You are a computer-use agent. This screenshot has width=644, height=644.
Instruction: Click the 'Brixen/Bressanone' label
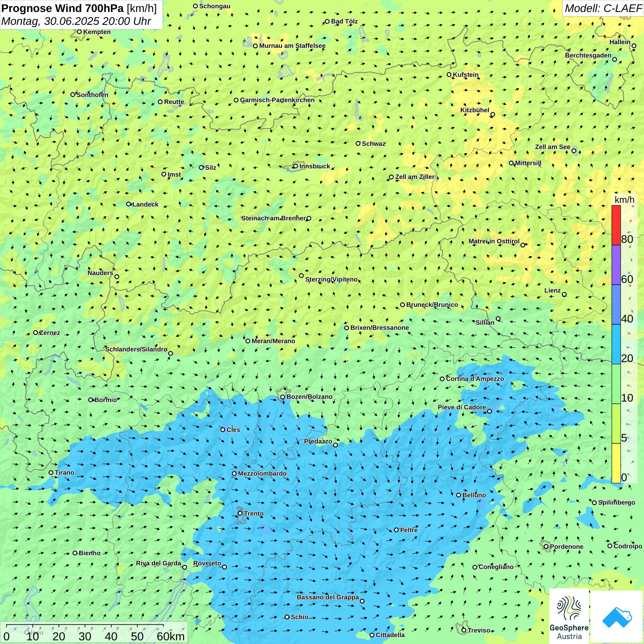pos(379,328)
